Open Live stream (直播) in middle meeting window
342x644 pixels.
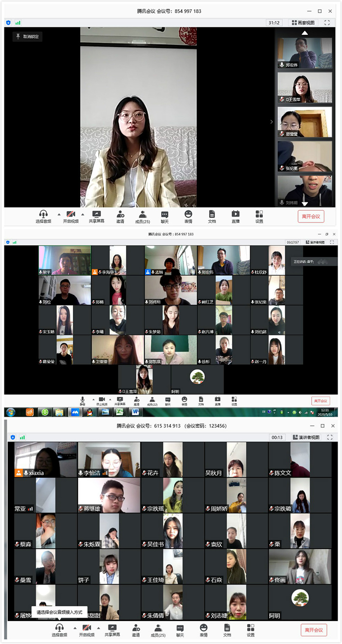tap(217, 401)
